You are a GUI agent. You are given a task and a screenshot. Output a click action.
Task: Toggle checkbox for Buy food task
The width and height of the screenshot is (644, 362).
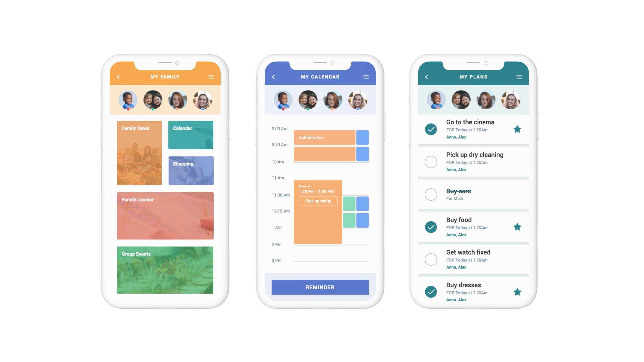coord(431,226)
